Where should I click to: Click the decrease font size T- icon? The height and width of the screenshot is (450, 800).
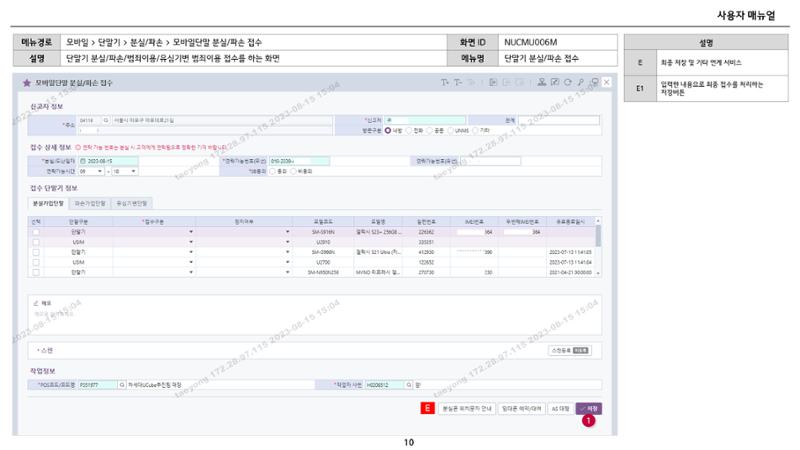coord(458,82)
